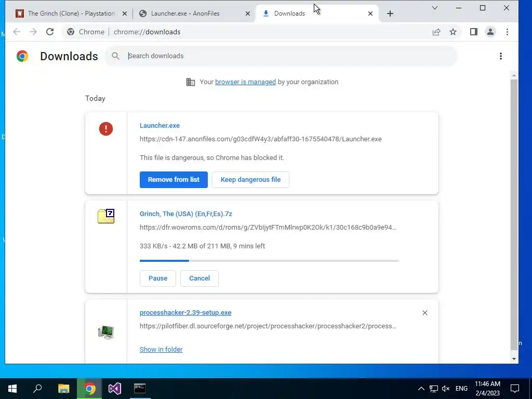Click the network status tray icon

click(434, 389)
